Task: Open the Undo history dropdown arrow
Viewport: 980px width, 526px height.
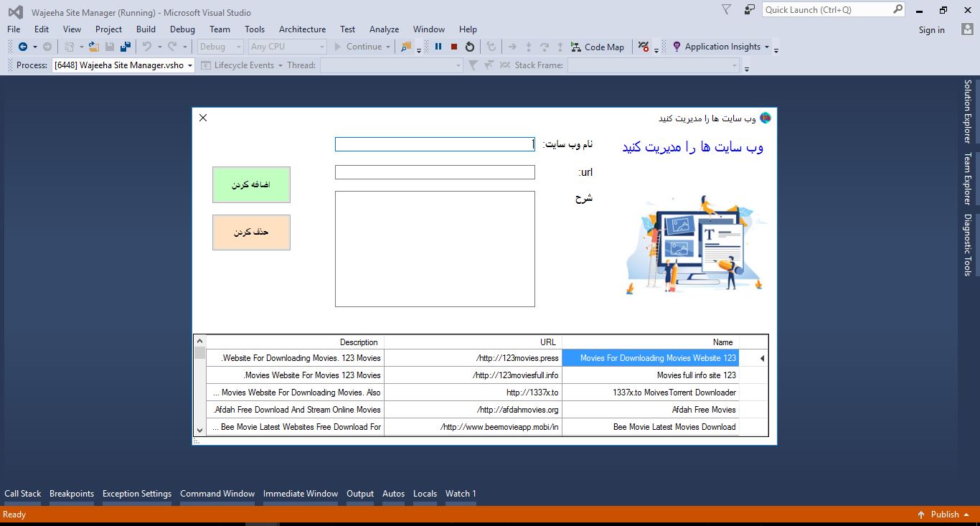Action: point(159,47)
